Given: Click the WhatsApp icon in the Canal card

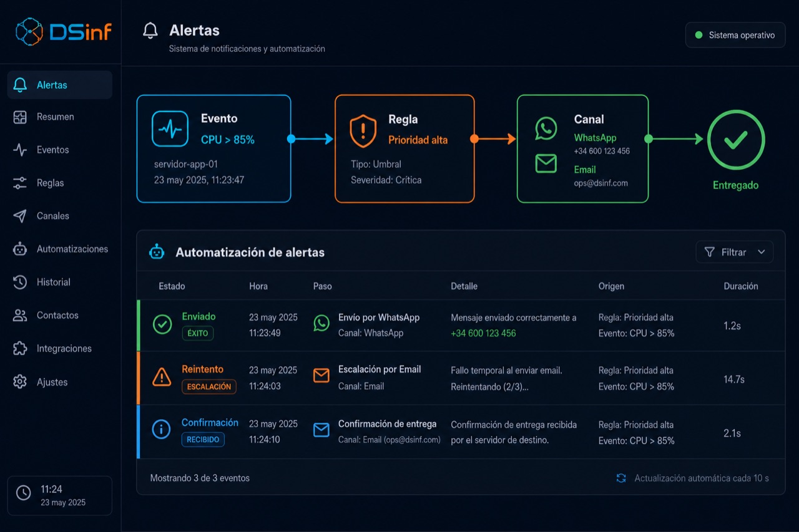Looking at the screenshot, I should coord(546,128).
